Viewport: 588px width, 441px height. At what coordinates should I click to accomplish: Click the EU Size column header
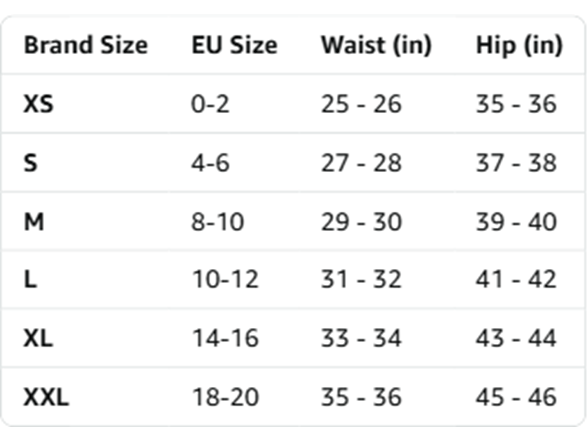tap(234, 45)
